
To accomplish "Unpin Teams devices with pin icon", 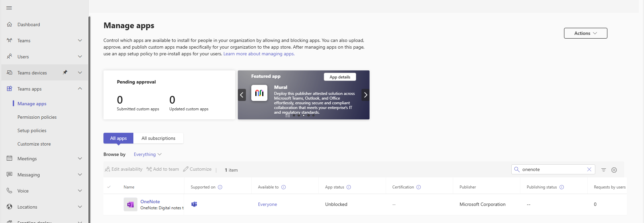I will tap(65, 72).
